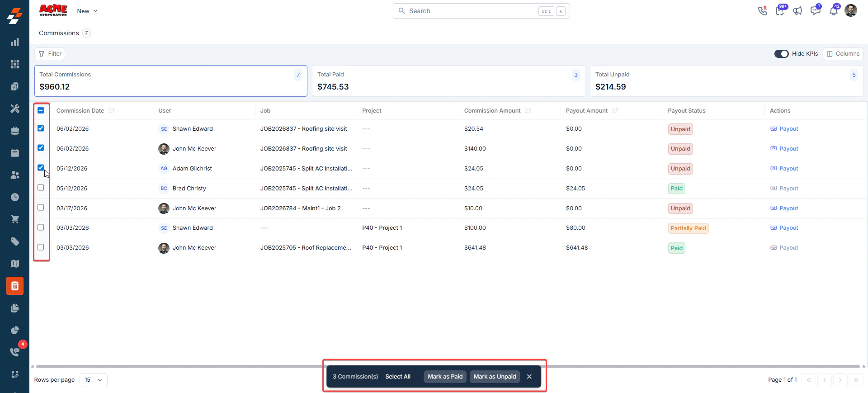Uncheck the John Mc Keever $140.00 row checkbox
Screen dimensions: 868x393
(x=41, y=148)
